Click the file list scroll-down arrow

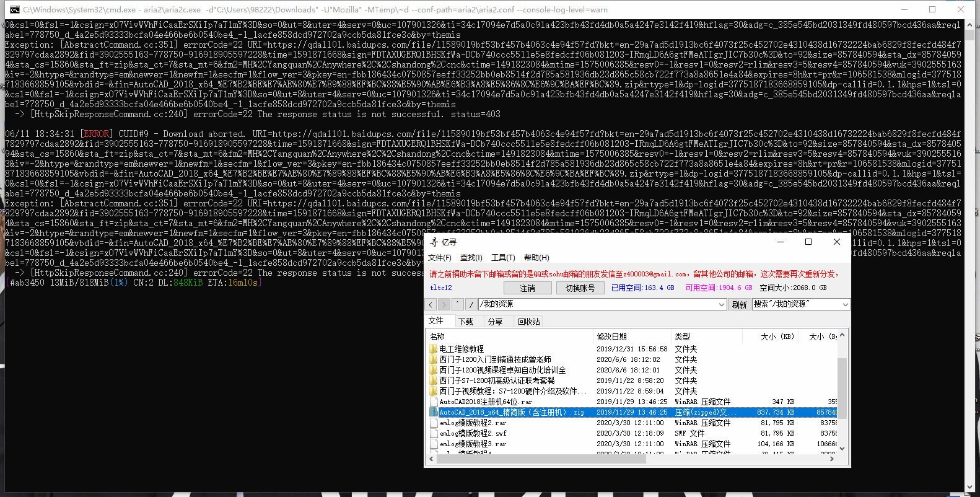[842, 448]
